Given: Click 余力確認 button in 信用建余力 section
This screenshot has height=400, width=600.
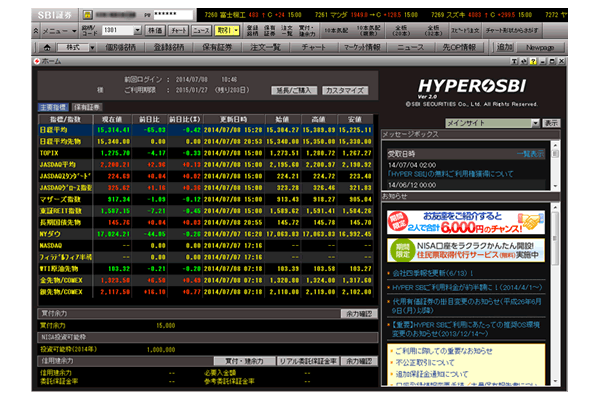Looking at the screenshot, I should 359,361.
